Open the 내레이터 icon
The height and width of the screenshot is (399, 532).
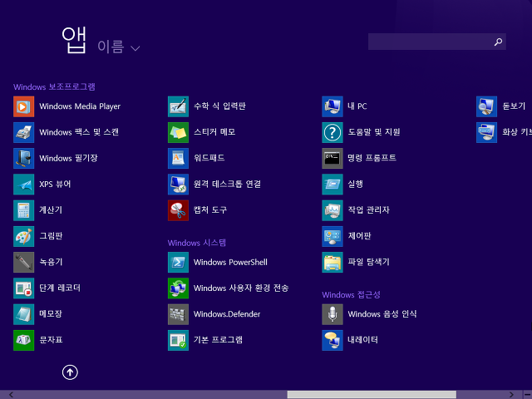pyautogui.click(x=332, y=340)
